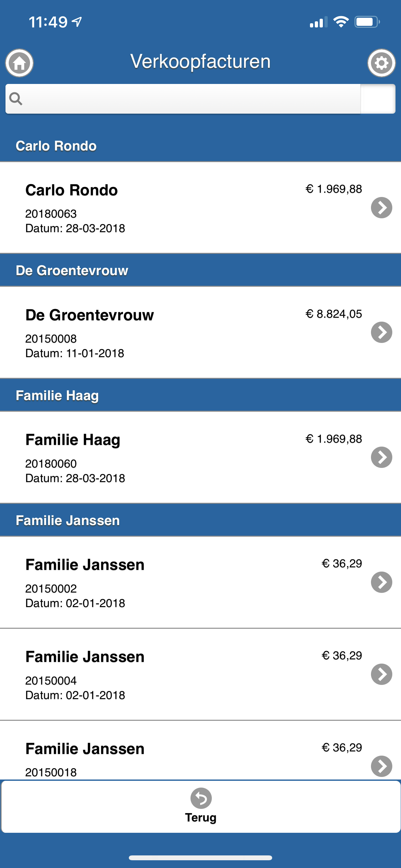Tap the home icon in header
401x868 pixels.
(x=19, y=63)
